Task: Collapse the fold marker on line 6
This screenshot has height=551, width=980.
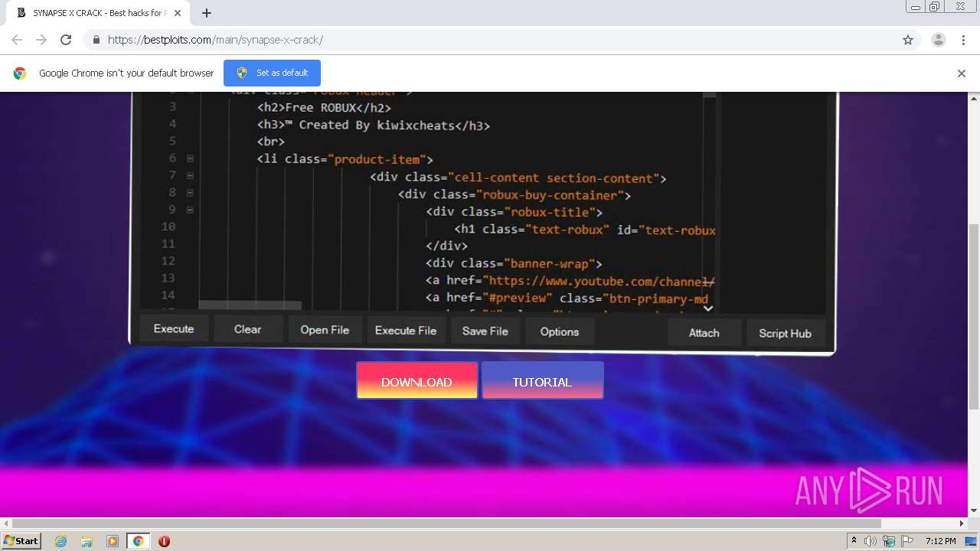Action: pos(190,158)
